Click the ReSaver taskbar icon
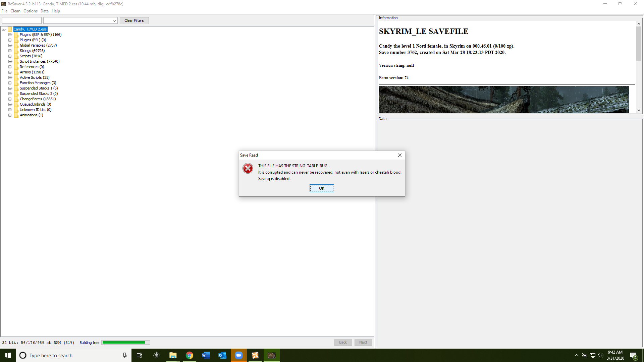Screen dimensions: 644x362 271,355
